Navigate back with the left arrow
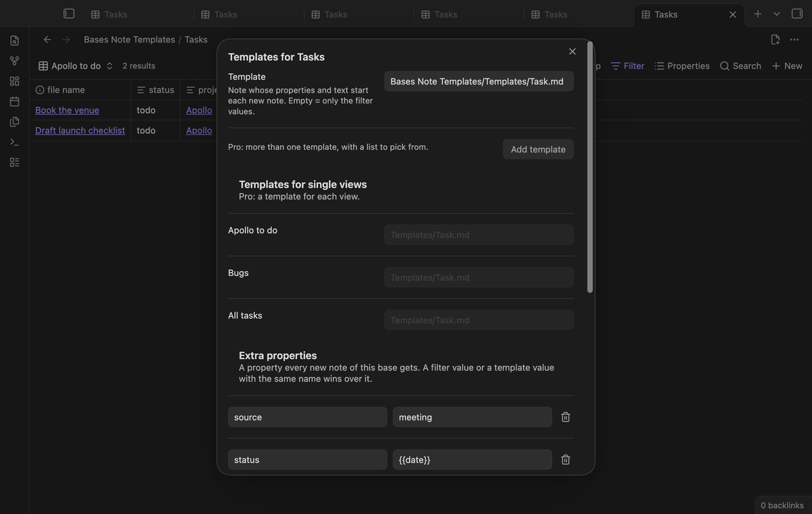Screen dimensions: 812x514 tap(47, 39)
